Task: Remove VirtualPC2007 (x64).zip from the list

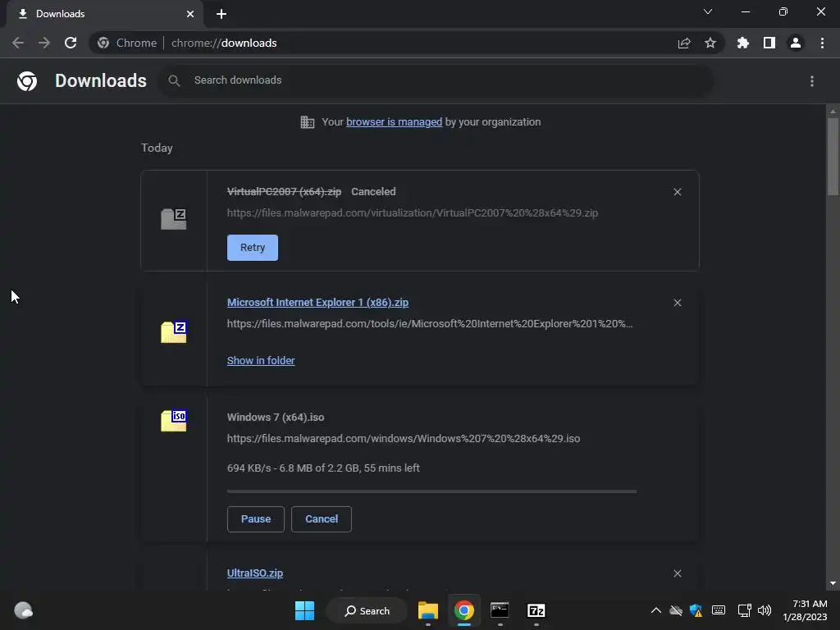Action: click(x=677, y=192)
